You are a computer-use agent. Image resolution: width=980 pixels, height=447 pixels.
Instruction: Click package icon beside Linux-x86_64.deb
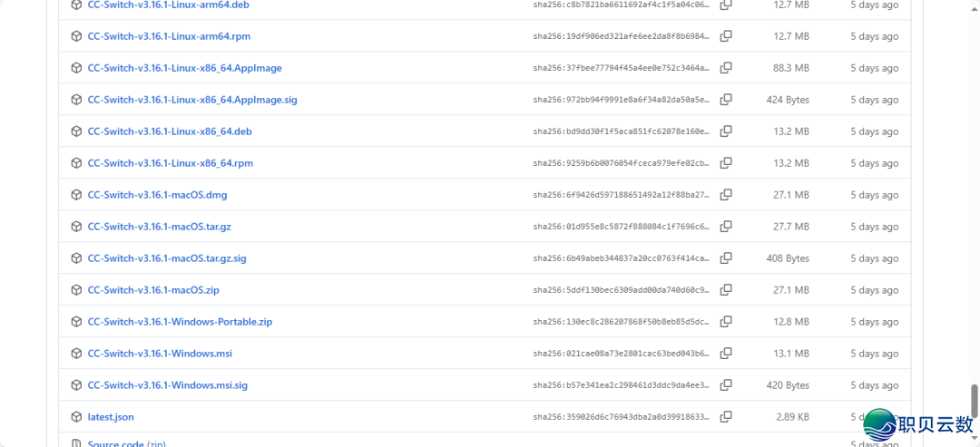76,131
